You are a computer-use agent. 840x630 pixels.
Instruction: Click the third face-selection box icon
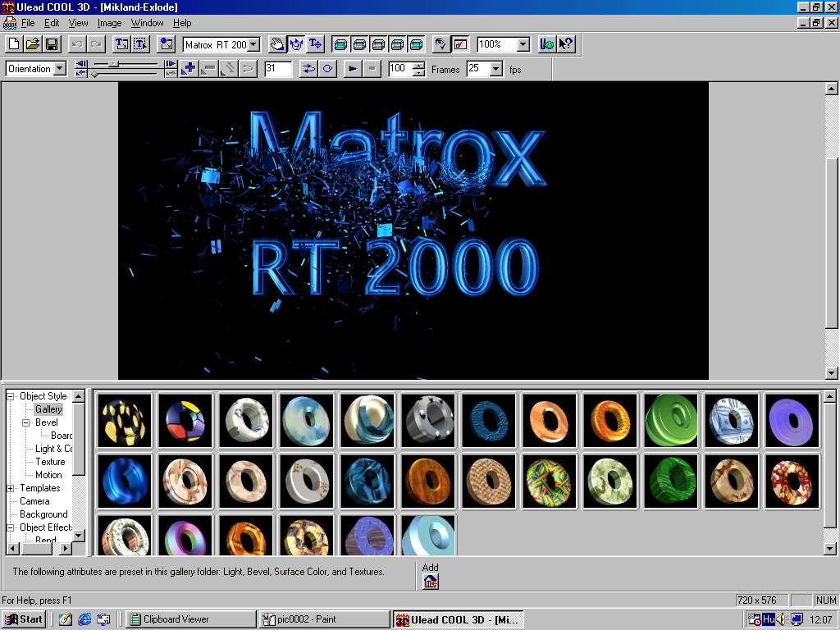click(x=378, y=44)
